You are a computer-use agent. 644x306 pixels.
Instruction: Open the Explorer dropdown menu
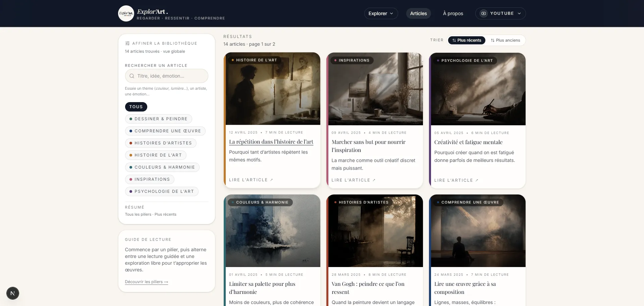coord(381,13)
